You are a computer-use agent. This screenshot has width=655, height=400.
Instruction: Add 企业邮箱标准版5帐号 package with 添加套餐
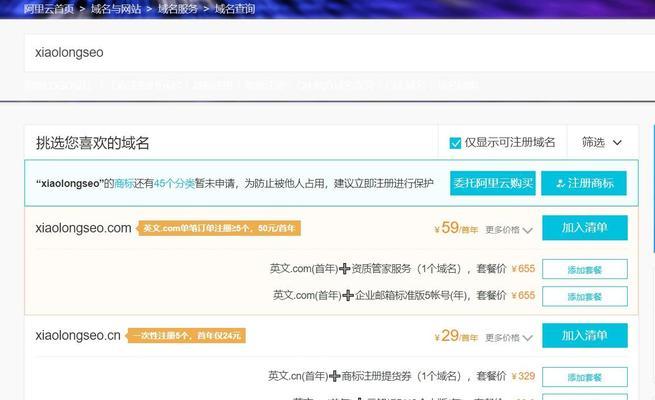(585, 296)
